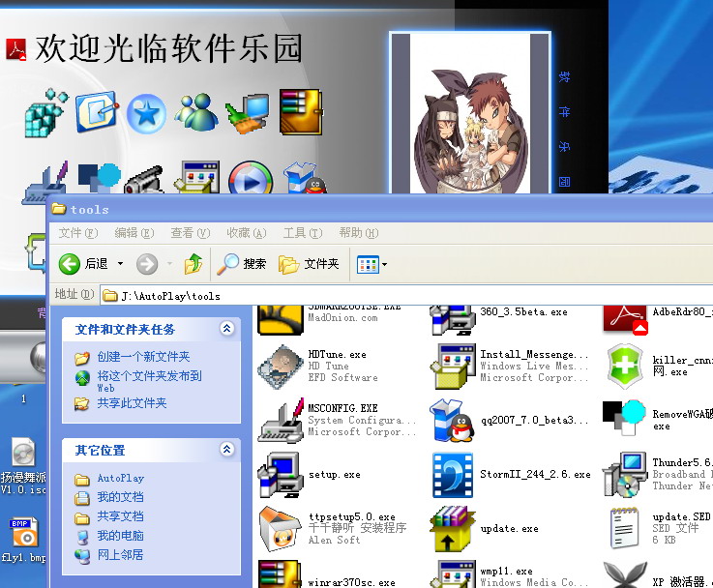Click the camcorder icon in autoplay menu
The height and width of the screenshot is (588, 713).
coord(144,180)
